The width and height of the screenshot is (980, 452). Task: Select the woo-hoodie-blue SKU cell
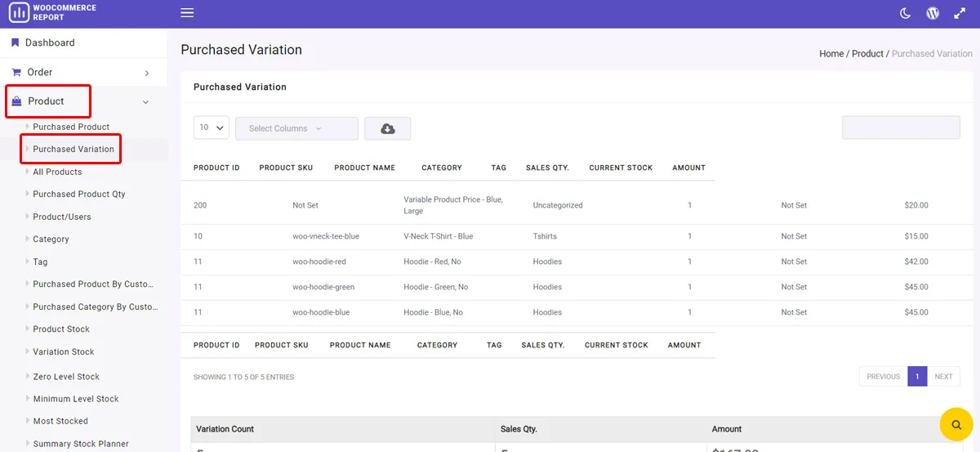[x=321, y=312]
